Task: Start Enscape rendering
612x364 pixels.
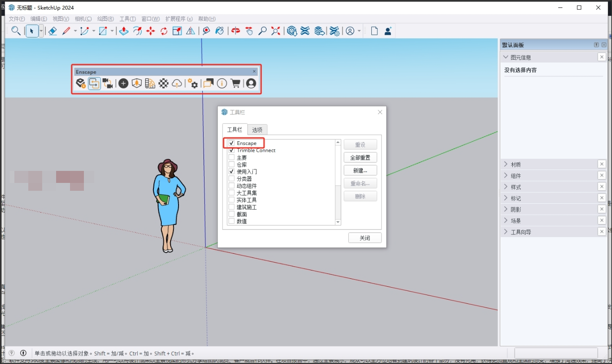Action: (81, 83)
